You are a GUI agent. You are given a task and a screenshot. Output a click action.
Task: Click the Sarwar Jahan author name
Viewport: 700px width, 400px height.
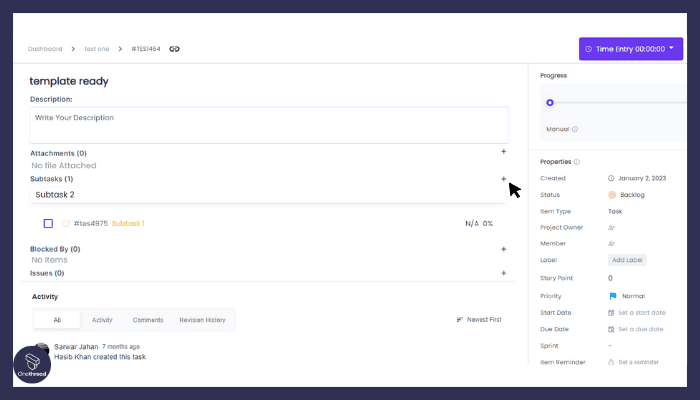coord(76,347)
